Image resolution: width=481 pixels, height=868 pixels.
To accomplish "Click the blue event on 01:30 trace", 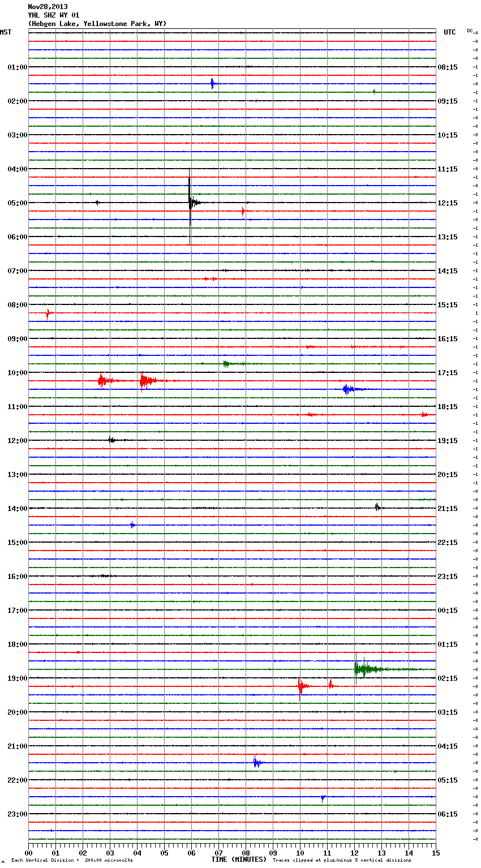I will pyautogui.click(x=212, y=84).
